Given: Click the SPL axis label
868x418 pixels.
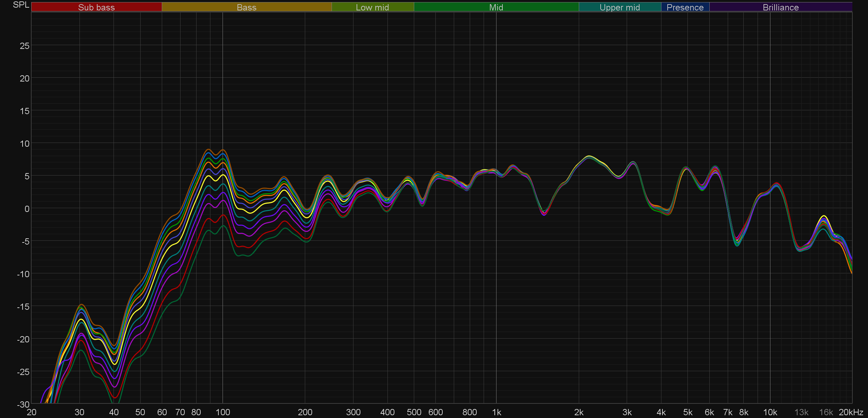Looking at the screenshot, I should pos(21,5).
